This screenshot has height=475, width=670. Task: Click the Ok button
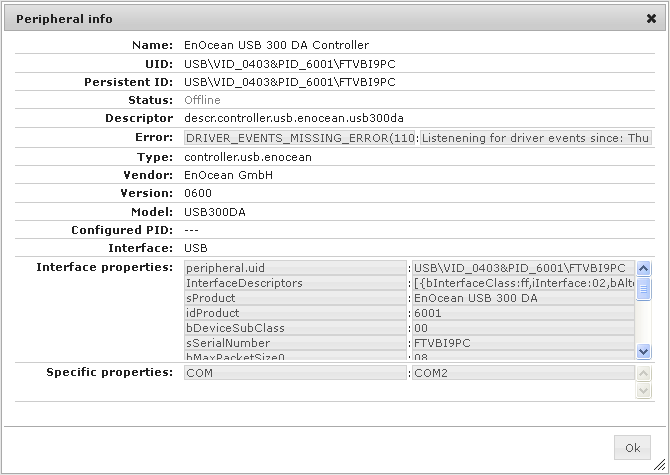[632, 447]
